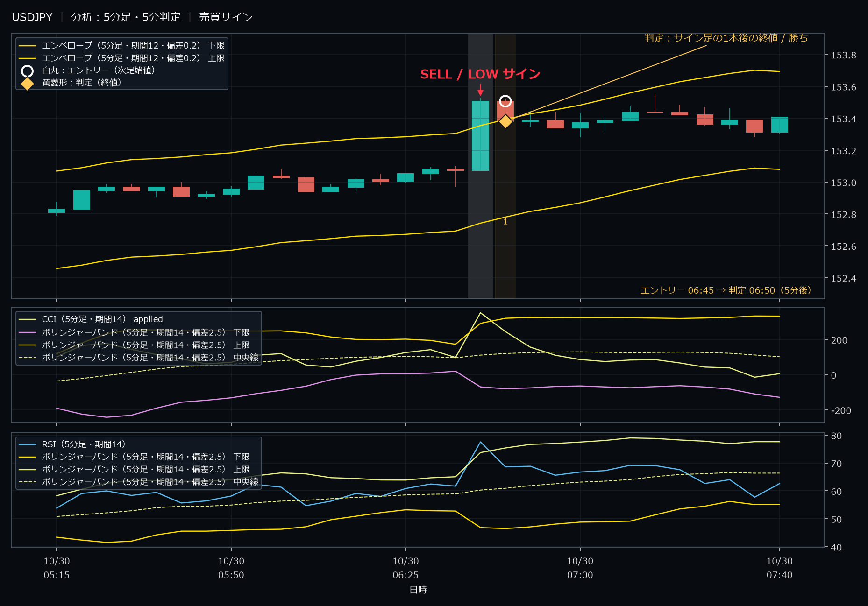
Task: Click the エンベロープ 上限 legend entry
Action: click(121, 58)
